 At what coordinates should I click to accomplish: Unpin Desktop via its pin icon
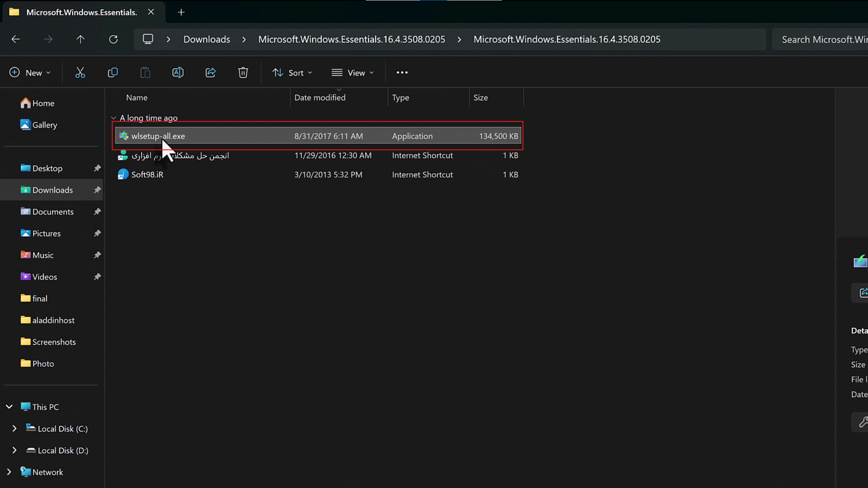click(x=97, y=168)
